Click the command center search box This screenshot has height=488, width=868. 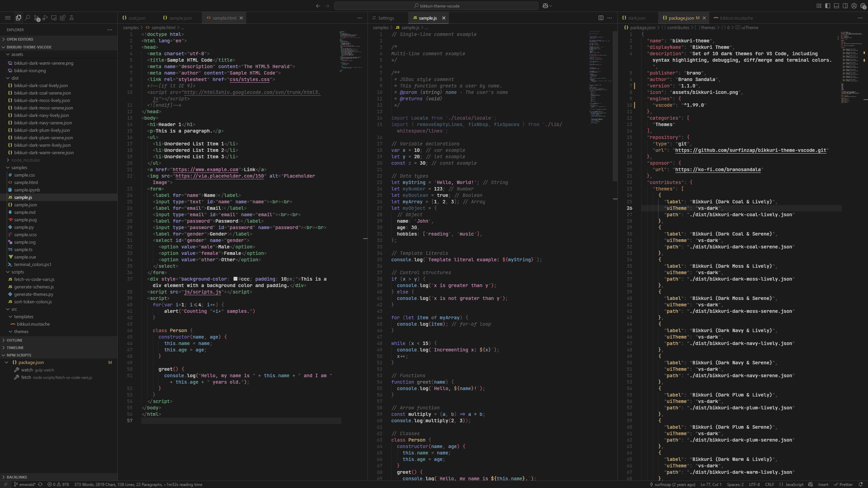click(436, 6)
